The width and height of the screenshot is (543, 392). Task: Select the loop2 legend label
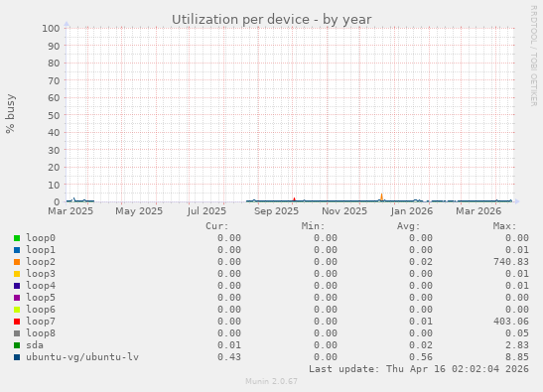point(41,262)
